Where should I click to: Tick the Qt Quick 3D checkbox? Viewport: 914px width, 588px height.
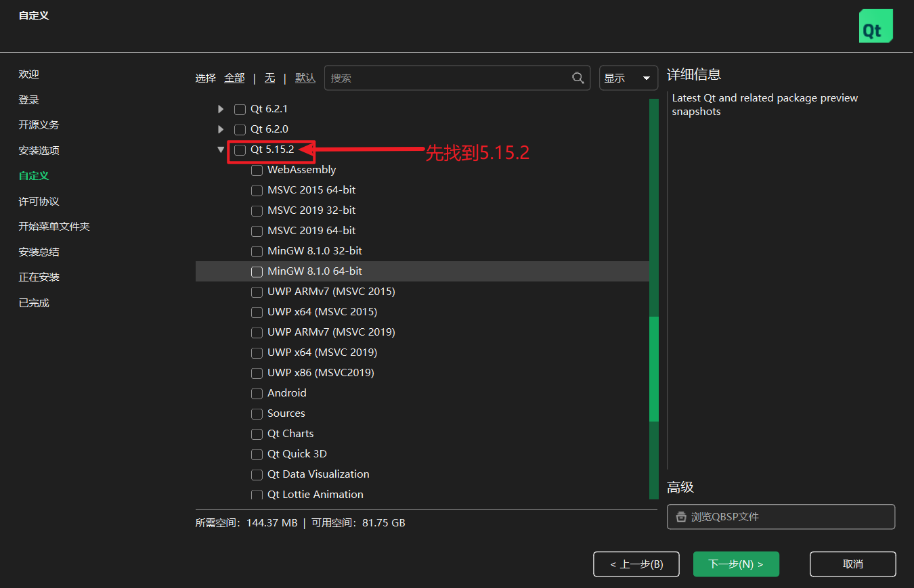[x=257, y=455]
